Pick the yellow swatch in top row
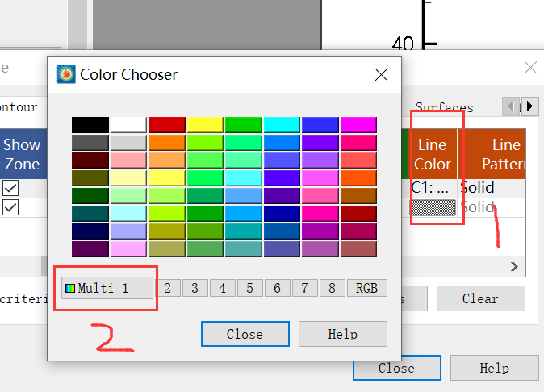This screenshot has height=392, width=544. tap(205, 125)
